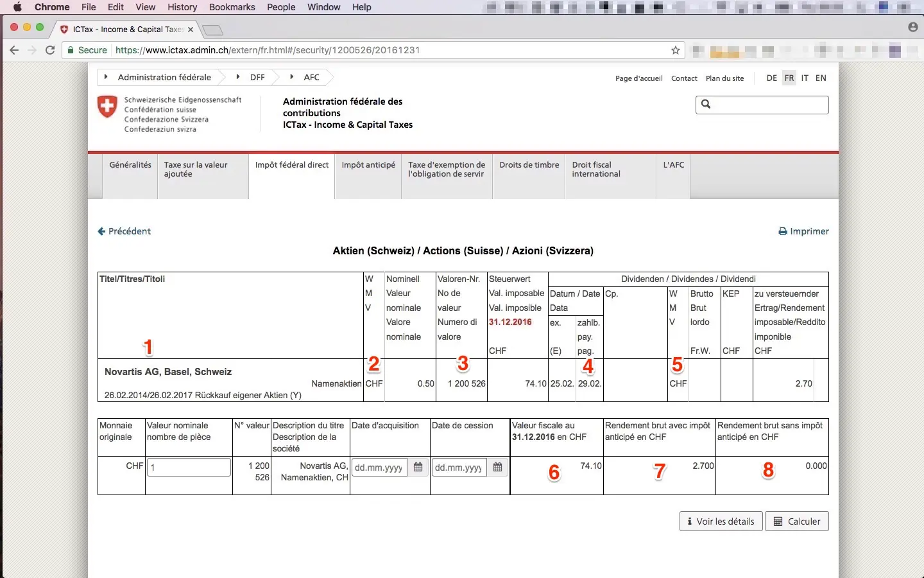Screen dimensions: 924x578
Task: Click Novartis AG, Basel, Schweiz title
Action: (x=168, y=372)
